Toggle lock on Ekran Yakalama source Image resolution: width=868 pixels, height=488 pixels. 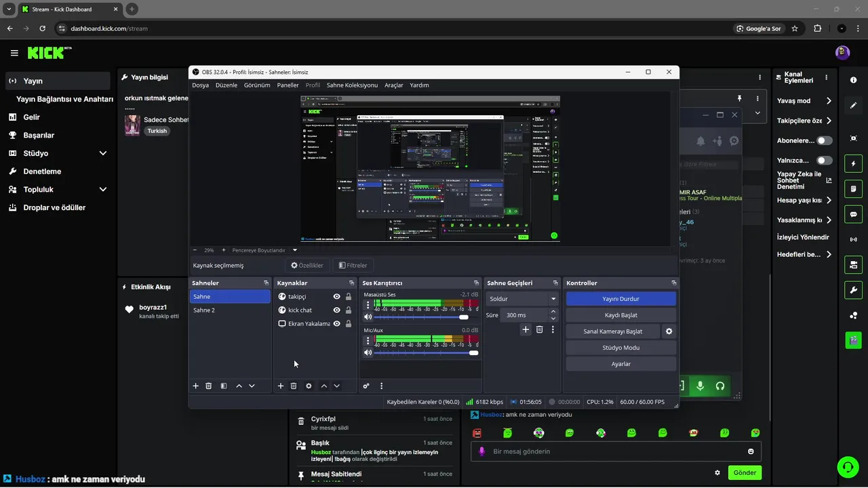(349, 324)
